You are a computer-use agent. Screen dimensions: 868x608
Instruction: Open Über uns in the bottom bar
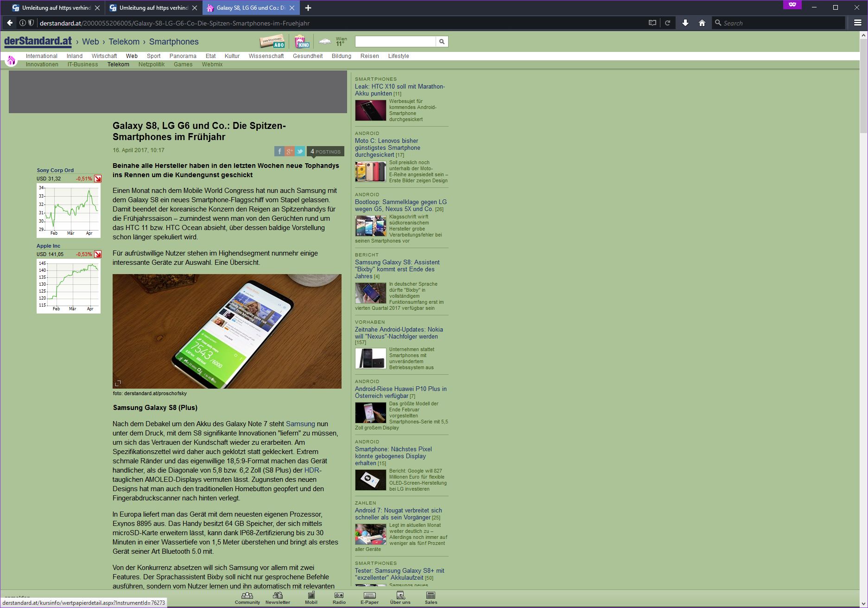[x=400, y=598]
